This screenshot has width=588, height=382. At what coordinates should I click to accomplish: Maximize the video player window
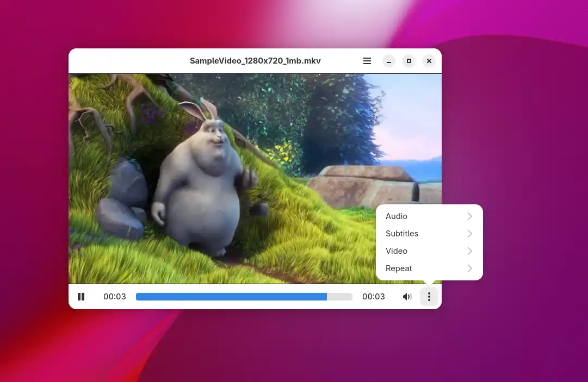(409, 61)
